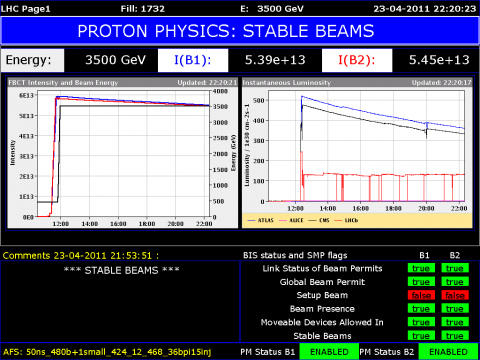480x360 pixels.
Task: Click the FBCT Intensity and Beam Energy title
Action: pos(63,82)
